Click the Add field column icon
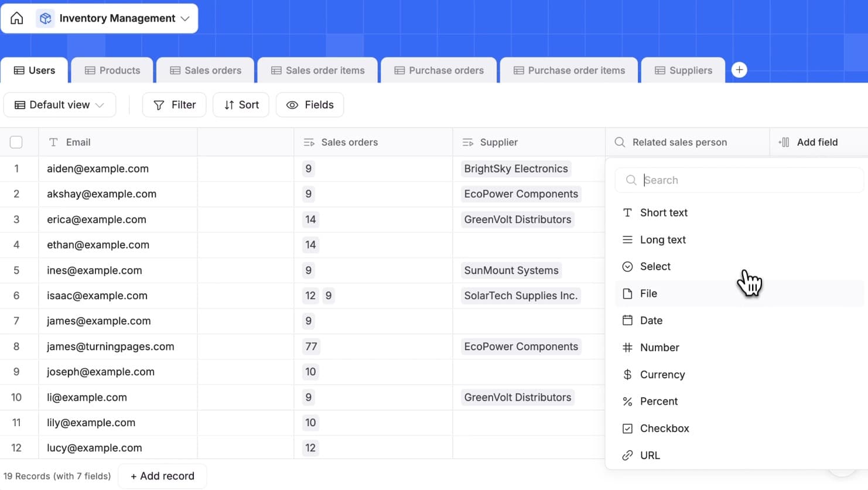 pos(784,142)
